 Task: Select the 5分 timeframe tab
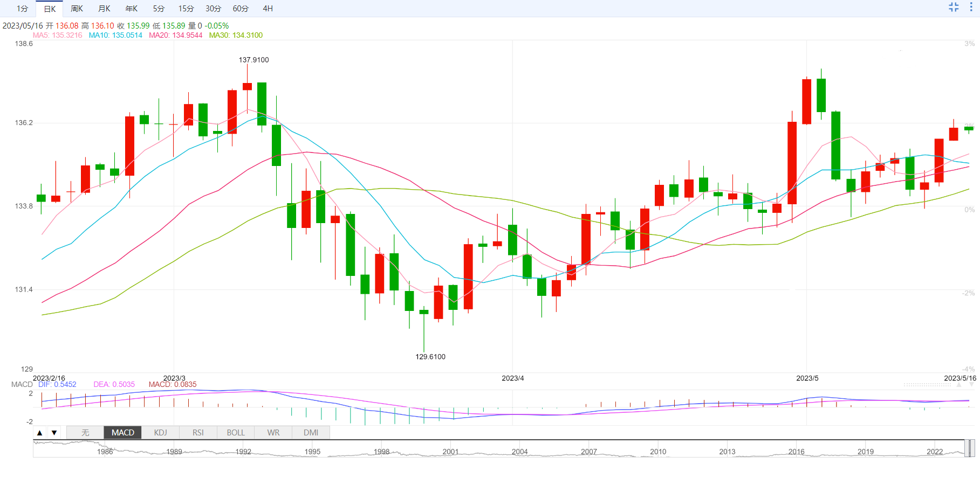coord(159,9)
